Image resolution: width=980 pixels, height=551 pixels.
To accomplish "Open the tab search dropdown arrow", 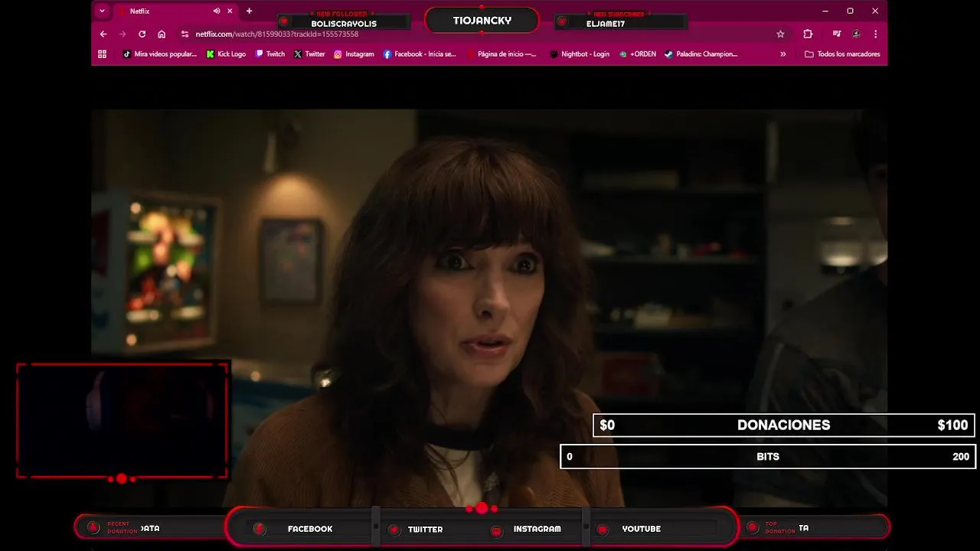I will 102,11.
